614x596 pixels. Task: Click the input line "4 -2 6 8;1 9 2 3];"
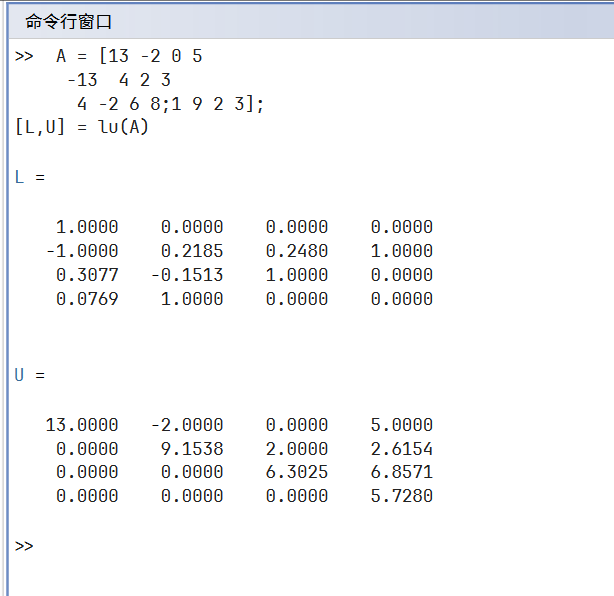click(170, 104)
